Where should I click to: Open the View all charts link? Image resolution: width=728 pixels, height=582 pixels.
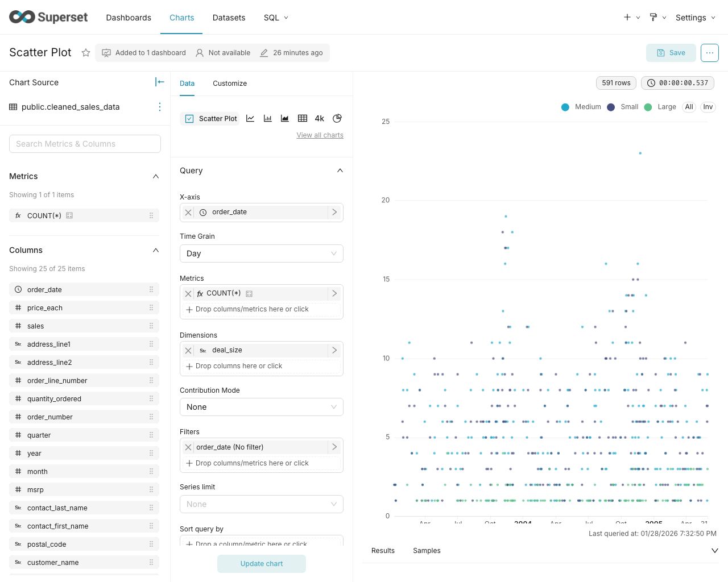[320, 135]
